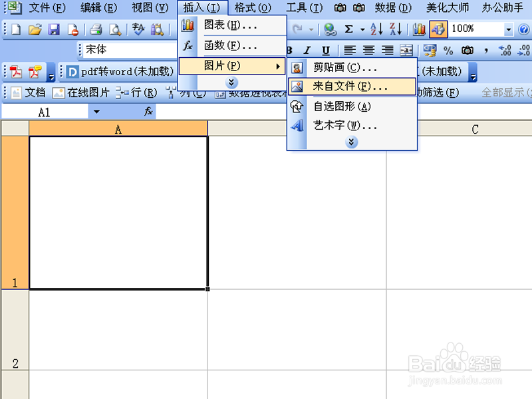Open the 工具(T) menu
This screenshot has height=399, width=532.
(x=305, y=7)
